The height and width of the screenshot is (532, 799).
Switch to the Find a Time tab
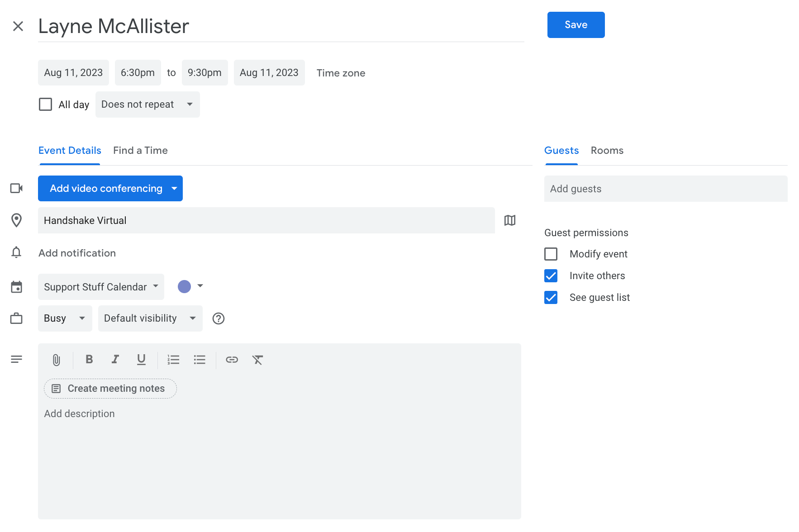pyautogui.click(x=140, y=151)
